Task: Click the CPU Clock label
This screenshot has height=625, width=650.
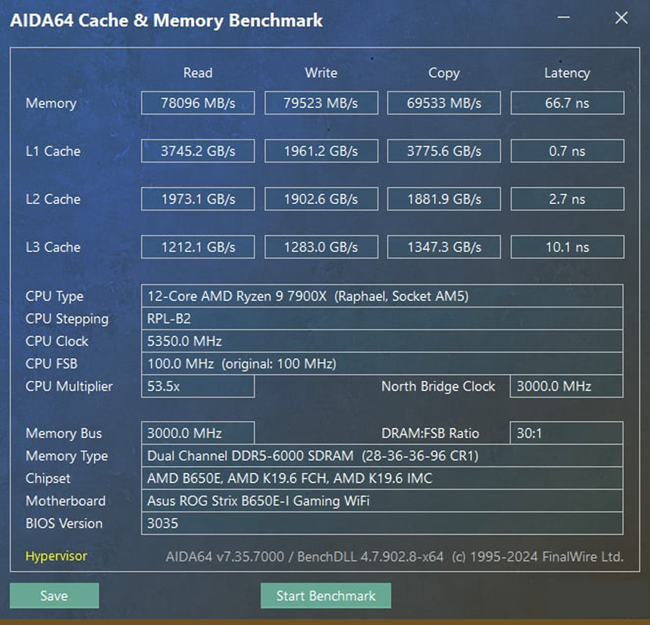Action: pyautogui.click(x=57, y=341)
